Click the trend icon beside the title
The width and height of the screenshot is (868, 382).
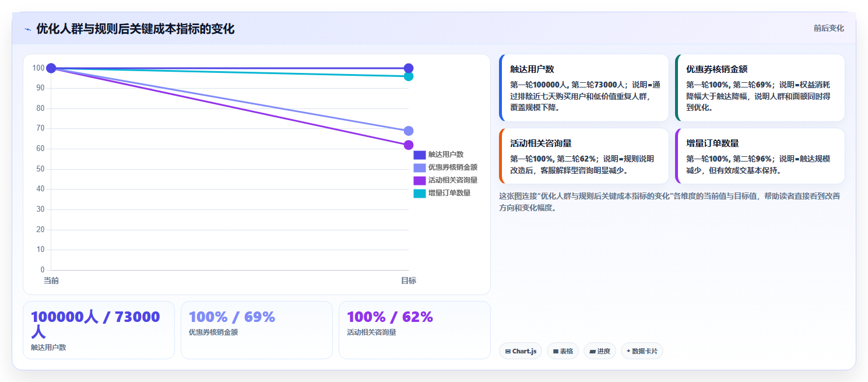pos(27,29)
